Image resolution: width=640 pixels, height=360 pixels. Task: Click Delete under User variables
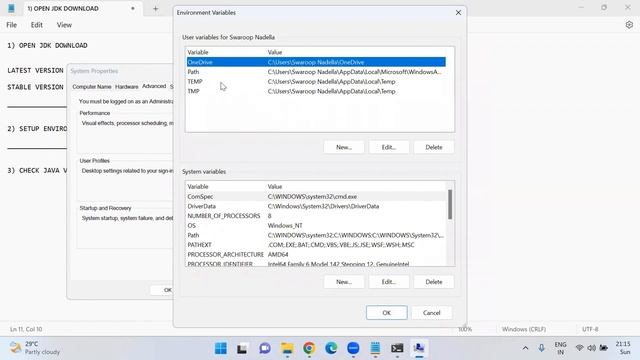(x=433, y=147)
